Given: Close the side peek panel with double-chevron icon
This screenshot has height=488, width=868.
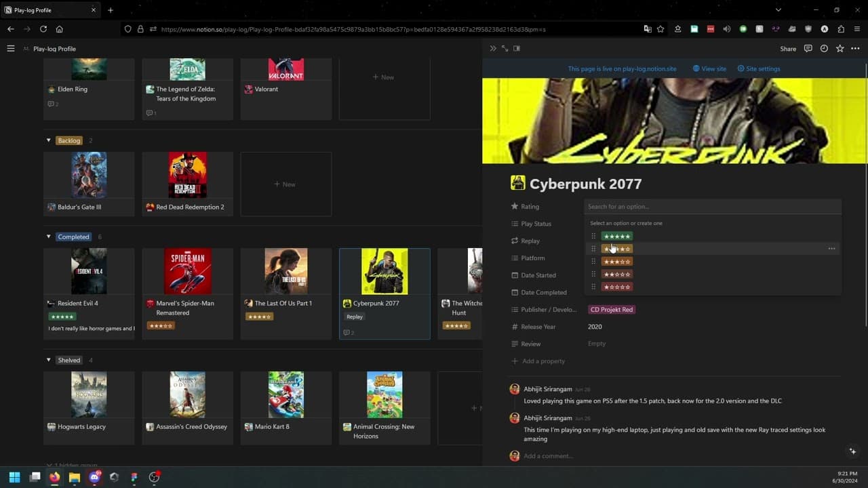Looking at the screenshot, I should tap(493, 49).
